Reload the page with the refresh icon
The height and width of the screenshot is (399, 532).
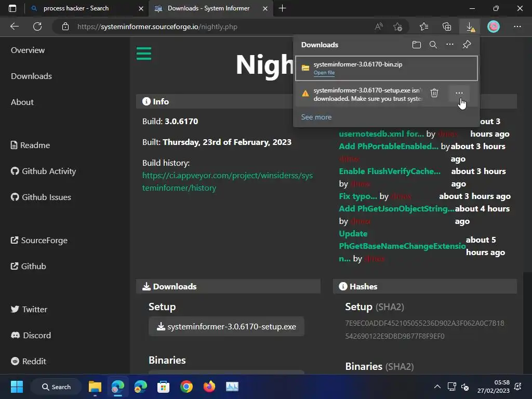pyautogui.click(x=37, y=26)
